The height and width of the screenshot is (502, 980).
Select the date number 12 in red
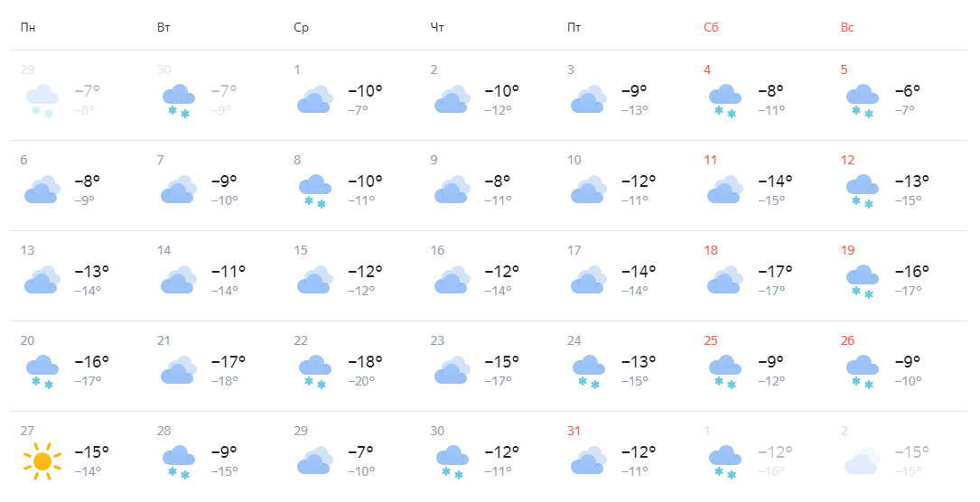tap(847, 160)
